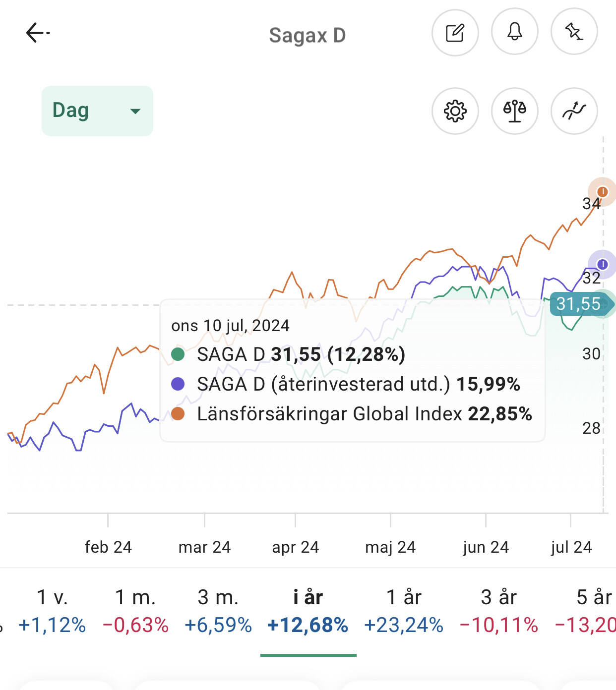Click the purple reinvested dividend marker
This screenshot has width=616, height=690.
(602, 265)
